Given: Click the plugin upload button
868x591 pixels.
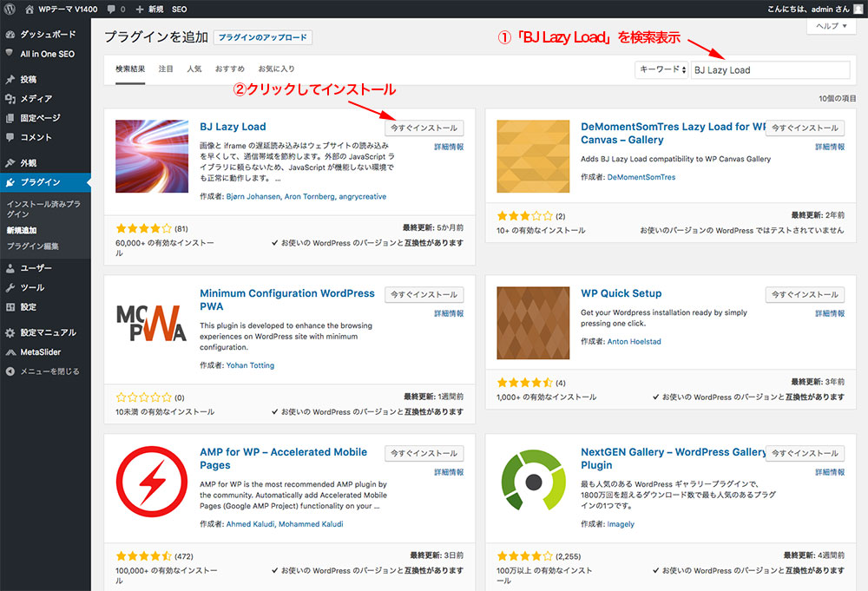Looking at the screenshot, I should click(263, 37).
